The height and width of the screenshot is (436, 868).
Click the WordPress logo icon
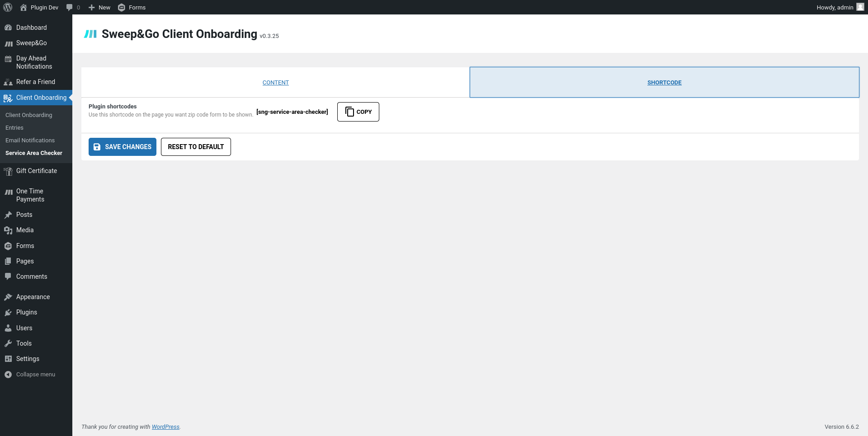pyautogui.click(x=8, y=7)
